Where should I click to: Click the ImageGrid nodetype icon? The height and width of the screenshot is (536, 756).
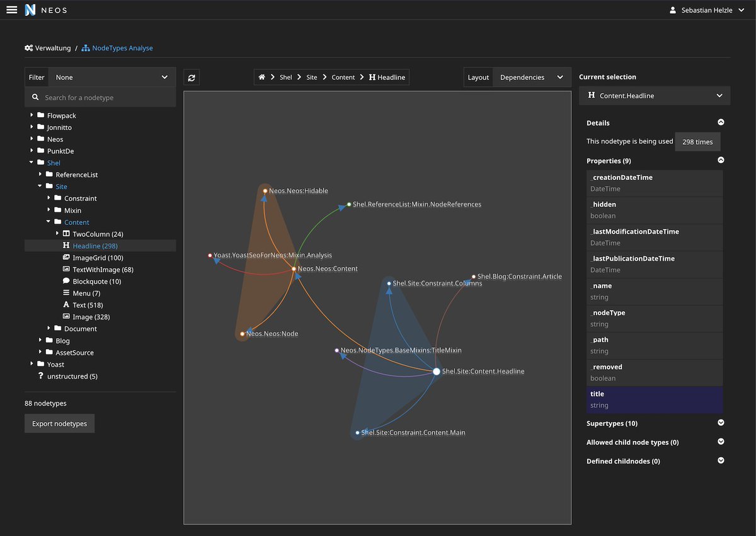point(66,258)
